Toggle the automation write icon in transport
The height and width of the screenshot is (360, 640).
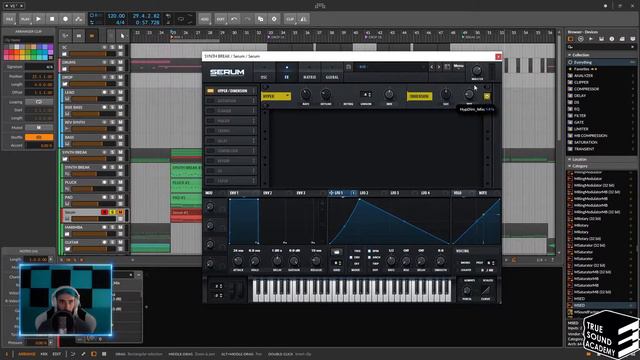[78, 19]
